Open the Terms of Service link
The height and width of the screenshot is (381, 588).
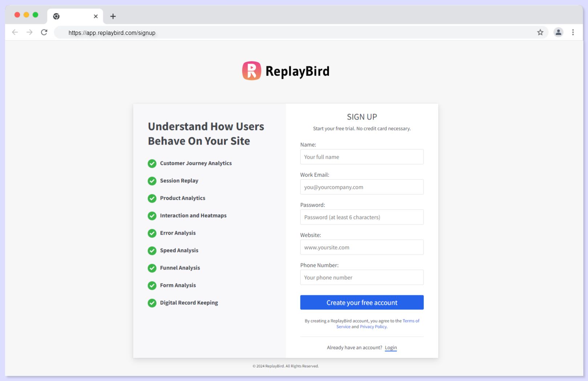(x=411, y=321)
